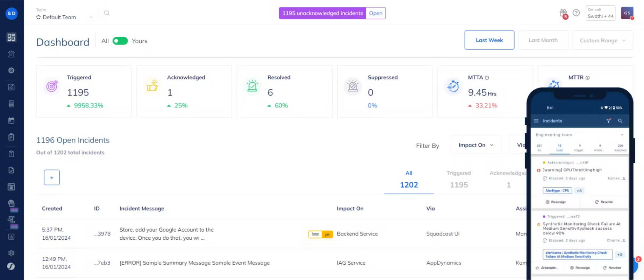Toggle the All/Yours switch
The image size is (644, 280).
(x=120, y=41)
